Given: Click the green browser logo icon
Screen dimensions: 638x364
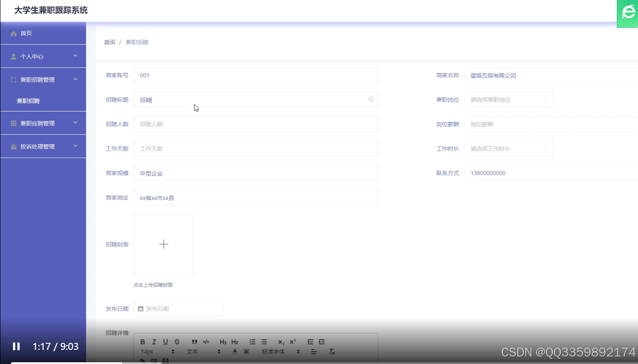Looking at the screenshot, I should point(628,13).
